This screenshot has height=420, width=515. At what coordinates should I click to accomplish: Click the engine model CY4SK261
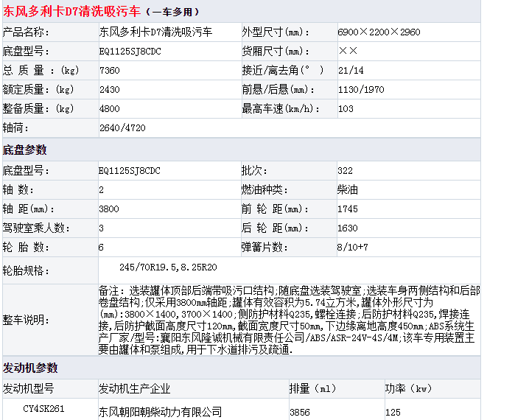pyautogui.click(x=43, y=408)
